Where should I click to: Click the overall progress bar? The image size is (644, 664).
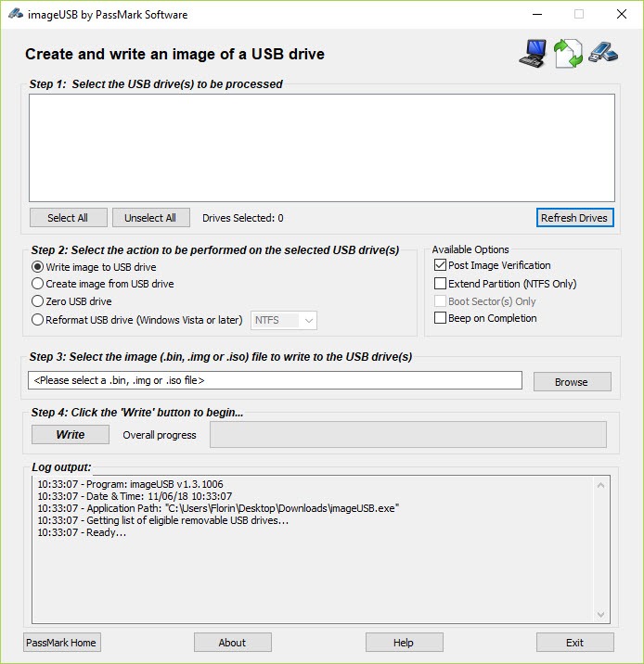[408, 435]
